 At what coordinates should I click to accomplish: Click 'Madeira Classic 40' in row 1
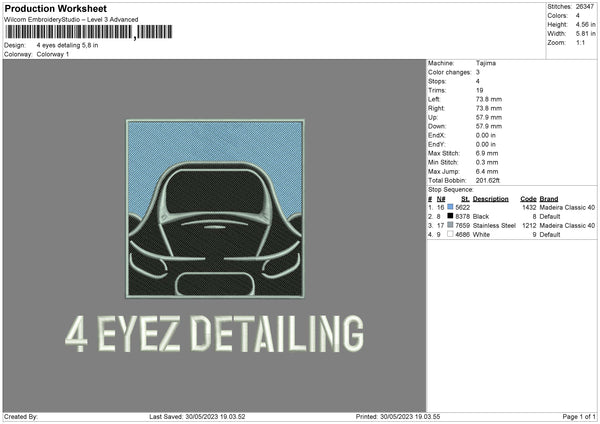pyautogui.click(x=567, y=207)
